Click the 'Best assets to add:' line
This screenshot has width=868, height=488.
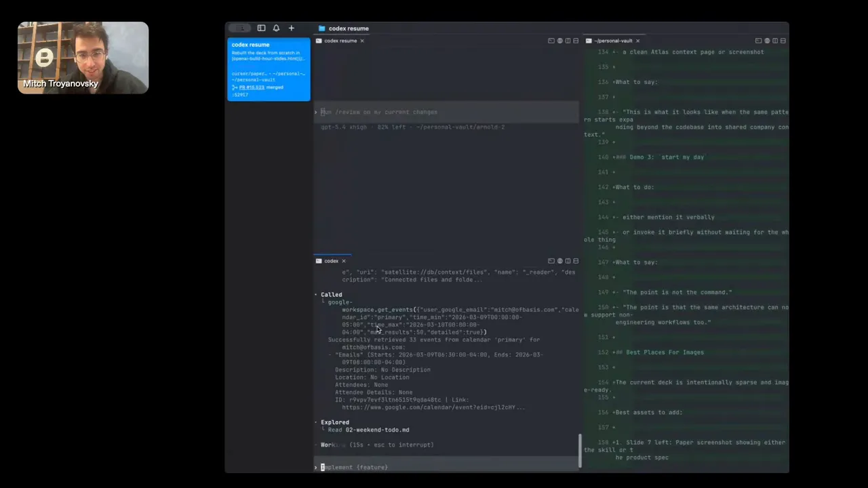click(648, 412)
